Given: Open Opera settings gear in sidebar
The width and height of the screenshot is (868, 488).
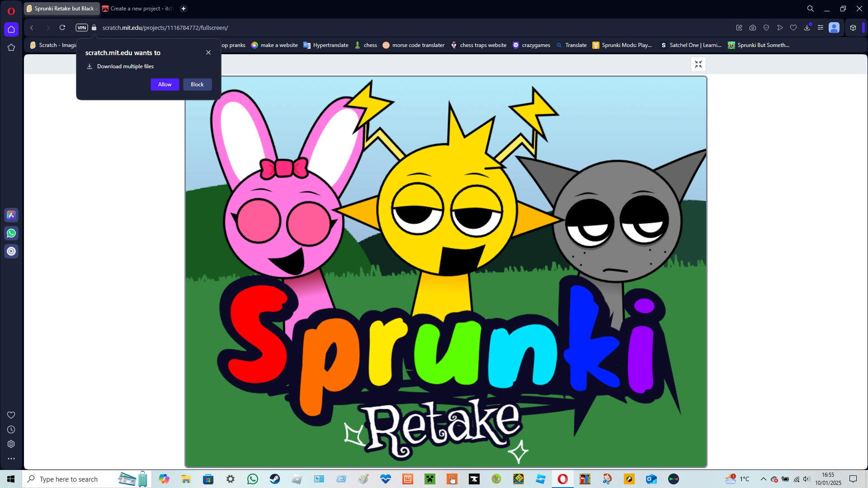Looking at the screenshot, I should point(11,444).
